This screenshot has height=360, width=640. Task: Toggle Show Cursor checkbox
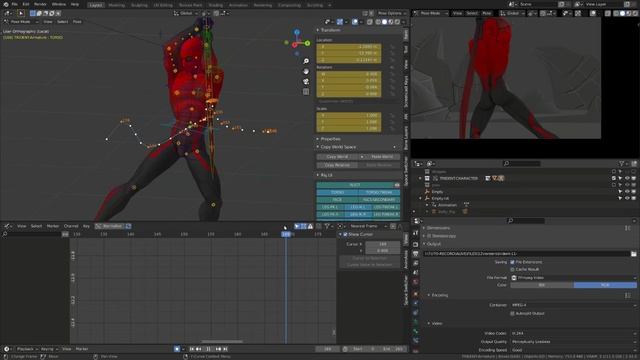(x=345, y=235)
